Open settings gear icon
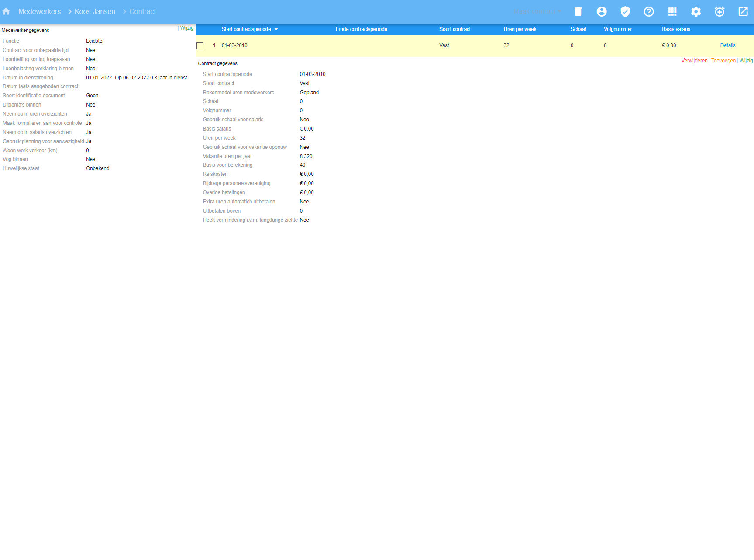Screen dimensions: 754x560 pos(695,12)
